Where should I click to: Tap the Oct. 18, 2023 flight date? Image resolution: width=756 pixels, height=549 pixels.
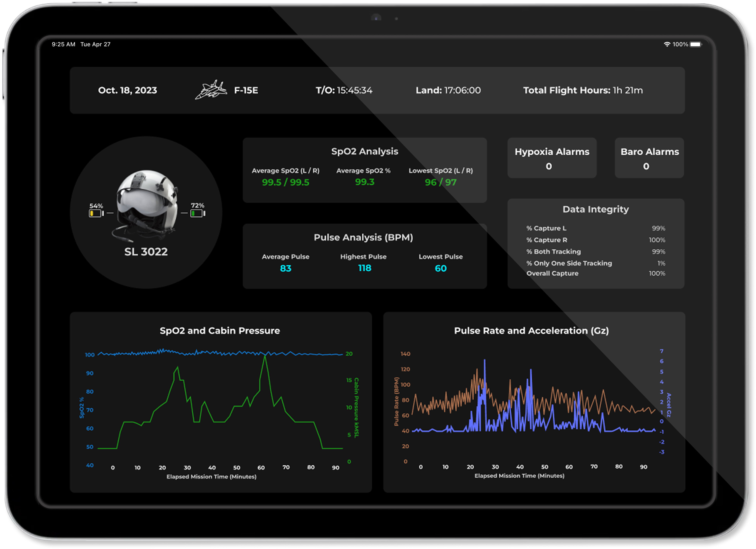click(x=127, y=90)
